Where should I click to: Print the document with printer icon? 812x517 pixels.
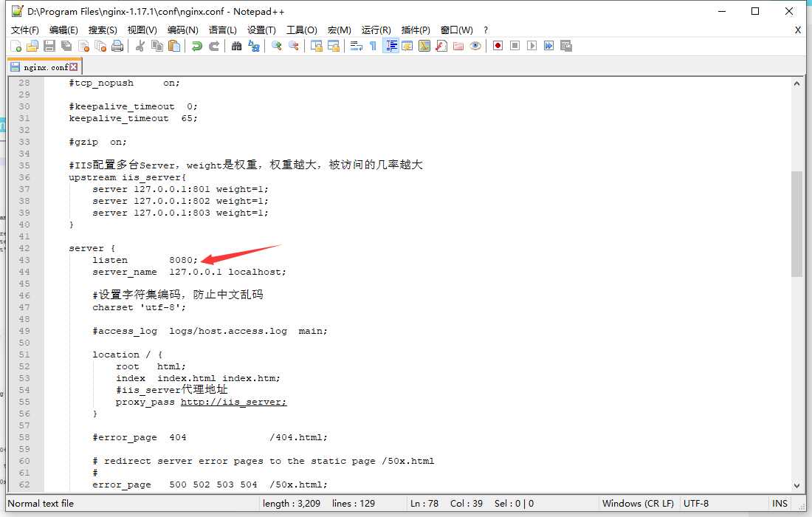coord(117,46)
